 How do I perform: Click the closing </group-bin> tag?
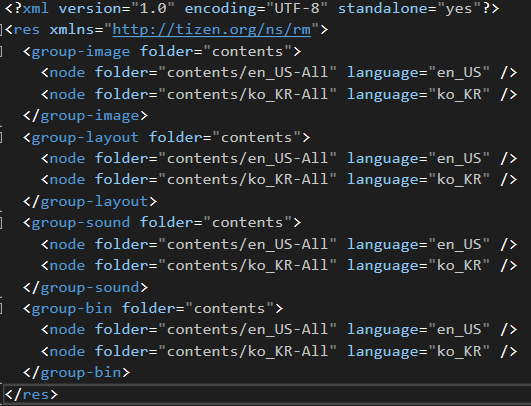[76, 373]
